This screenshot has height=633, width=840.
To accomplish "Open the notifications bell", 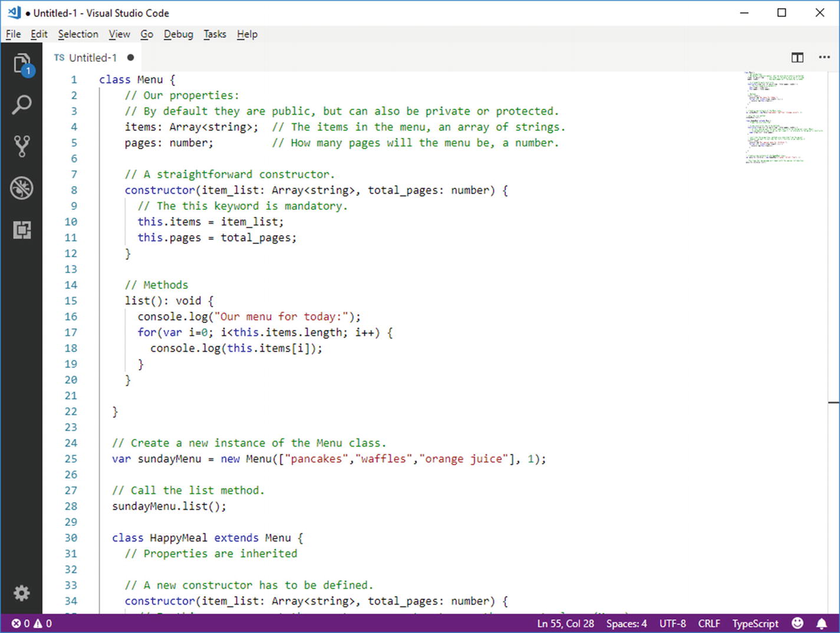I will pos(822,623).
